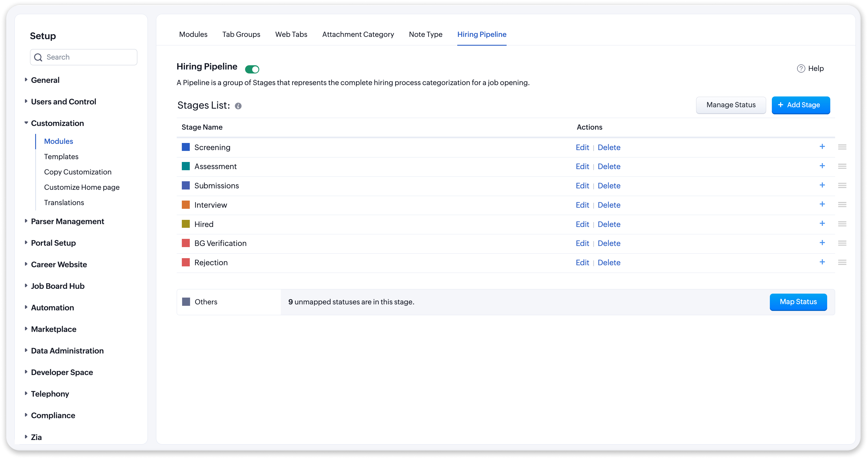The height and width of the screenshot is (459, 868).
Task: Click the Help question mark icon
Action: [801, 68]
